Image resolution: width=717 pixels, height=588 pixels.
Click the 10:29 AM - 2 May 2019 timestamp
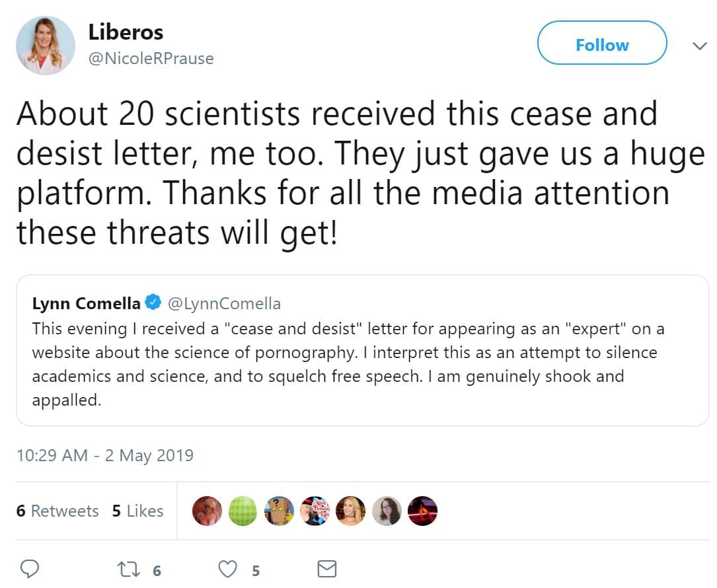105,455
